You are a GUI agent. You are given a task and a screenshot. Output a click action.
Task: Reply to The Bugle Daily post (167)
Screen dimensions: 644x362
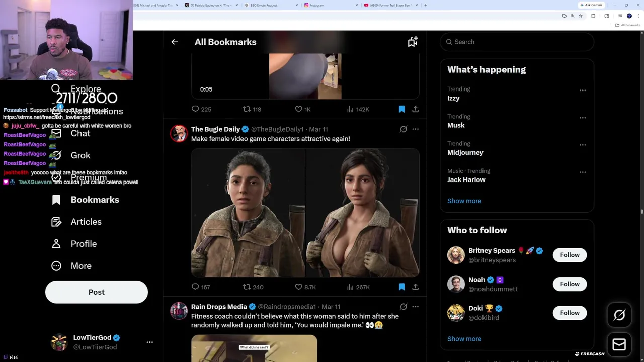pos(201,287)
